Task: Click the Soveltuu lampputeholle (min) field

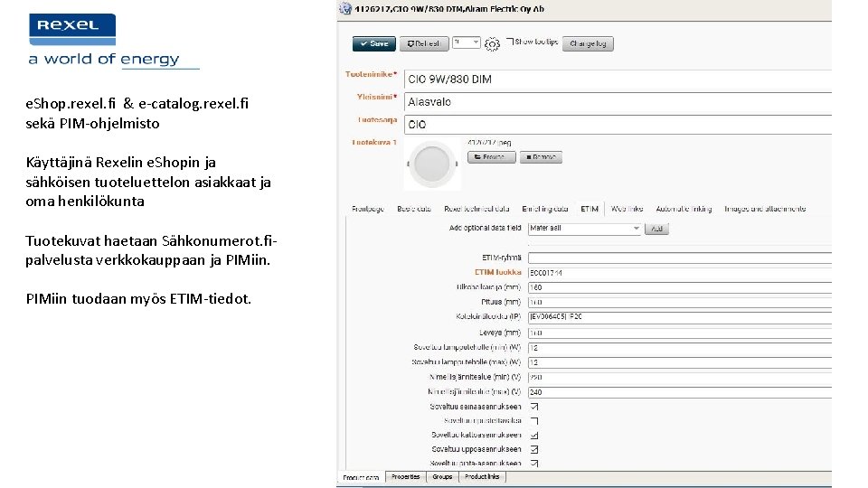Action: tap(680, 347)
